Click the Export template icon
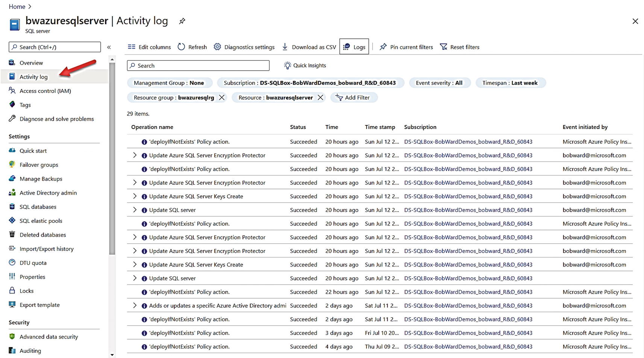The width and height of the screenshot is (644, 358). point(12,305)
